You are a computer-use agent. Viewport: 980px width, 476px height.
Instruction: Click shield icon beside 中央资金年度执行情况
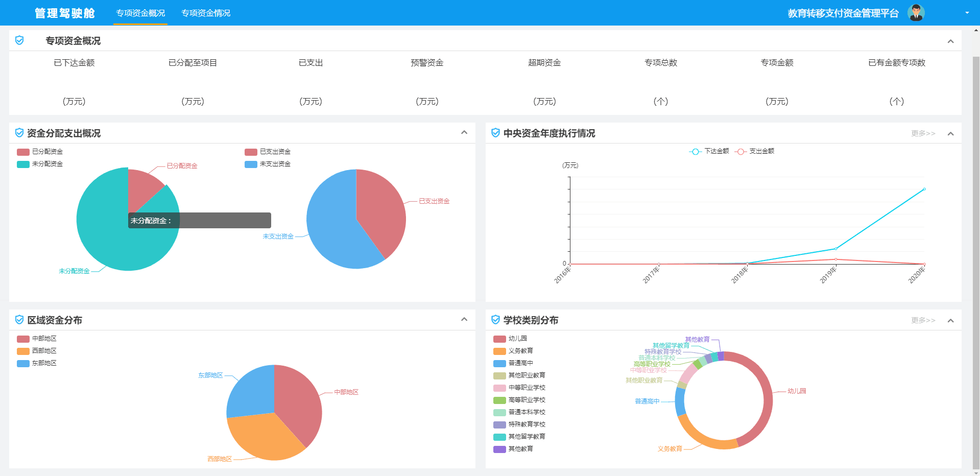click(495, 133)
